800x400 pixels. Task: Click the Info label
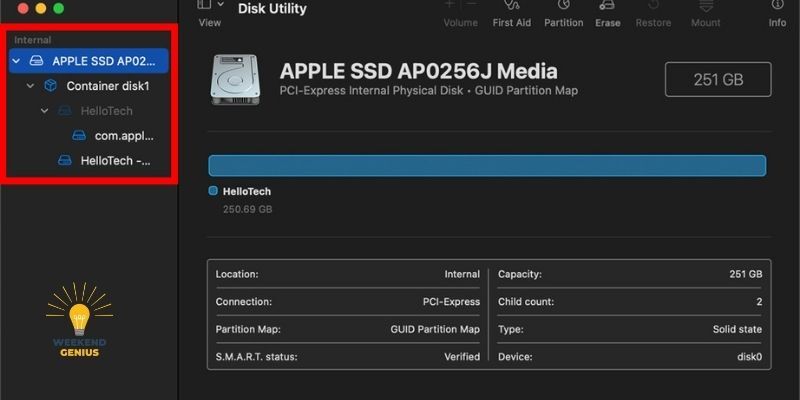(777, 23)
